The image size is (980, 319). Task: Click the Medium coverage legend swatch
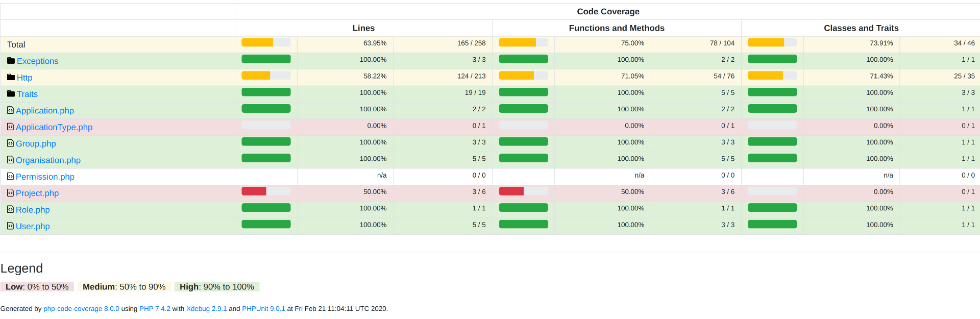(124, 287)
